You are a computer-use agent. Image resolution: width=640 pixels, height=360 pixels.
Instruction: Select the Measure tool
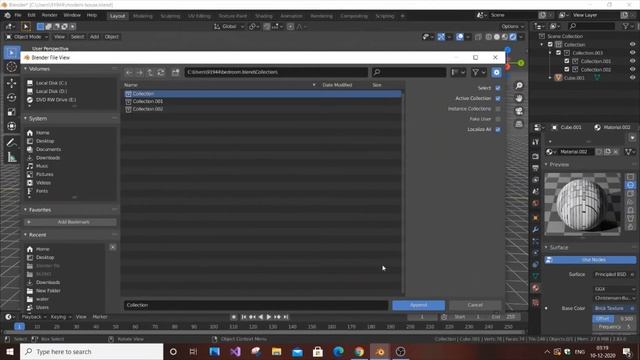click(11, 157)
